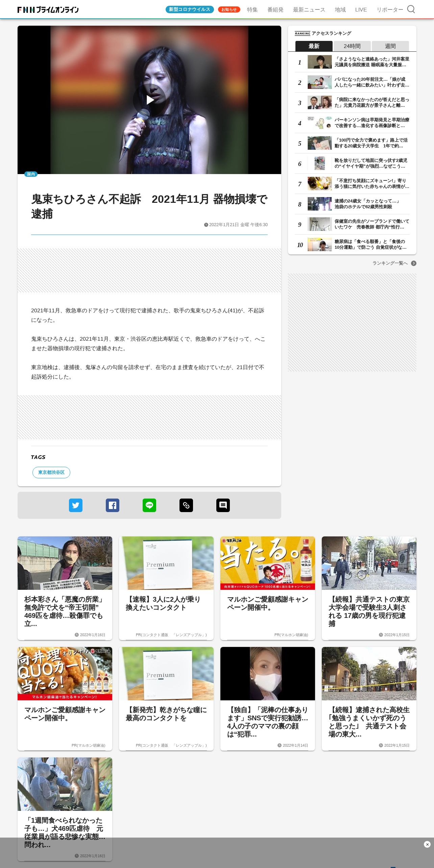Click the アクセスランキング heading
The height and width of the screenshot is (868, 434).
point(331,33)
